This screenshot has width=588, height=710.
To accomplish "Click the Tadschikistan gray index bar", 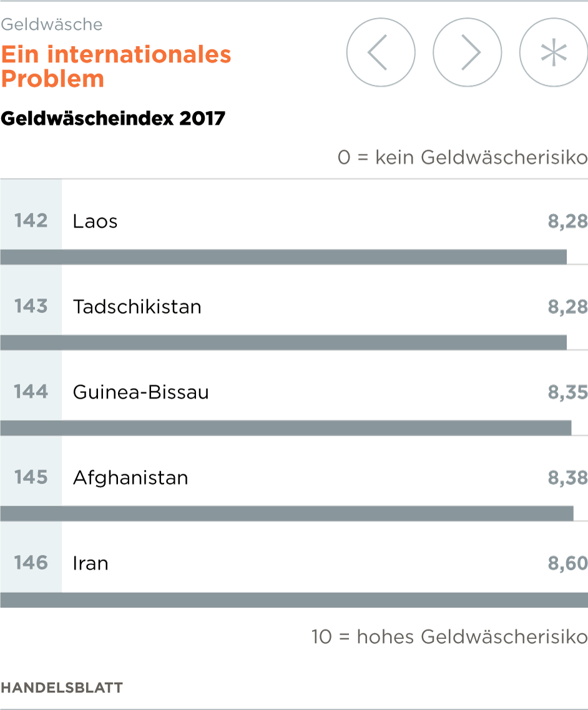I will [x=283, y=343].
